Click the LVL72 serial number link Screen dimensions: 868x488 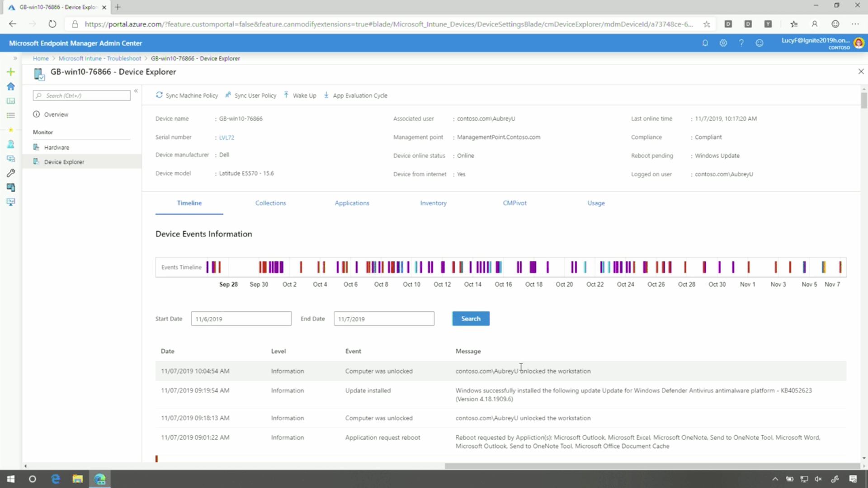[x=226, y=136]
